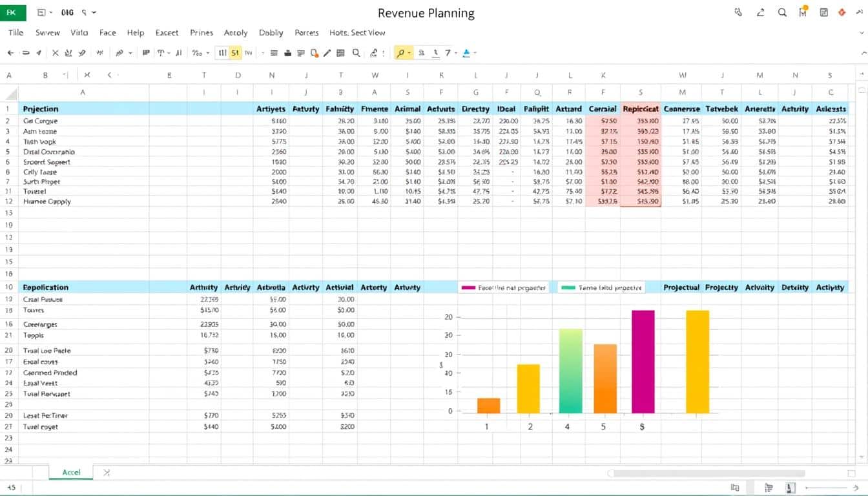Screen dimensions: 868x496
Task: Click the calculator icon in the title bar
Action: [x=823, y=12]
